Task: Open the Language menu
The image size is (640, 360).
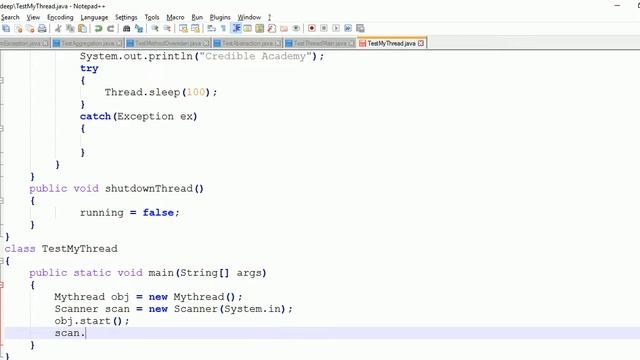Action: (94, 17)
